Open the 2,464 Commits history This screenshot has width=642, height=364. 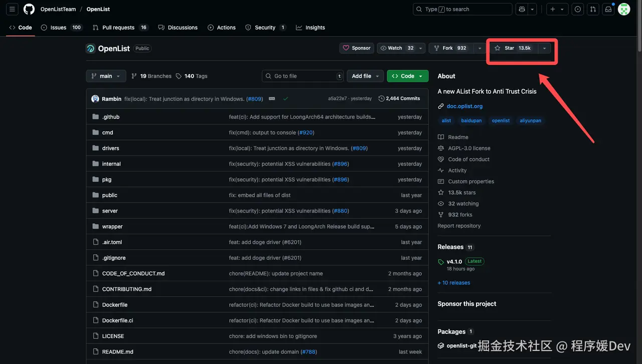pyautogui.click(x=399, y=99)
